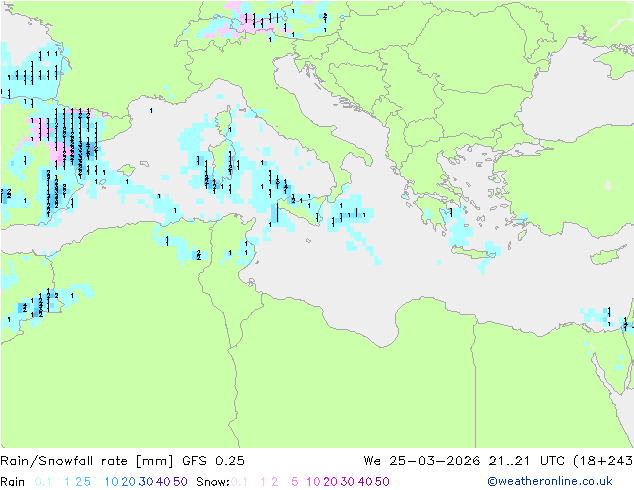Click the '(18+243' forecast run text
This screenshot has width=634, height=490.
[603, 461]
